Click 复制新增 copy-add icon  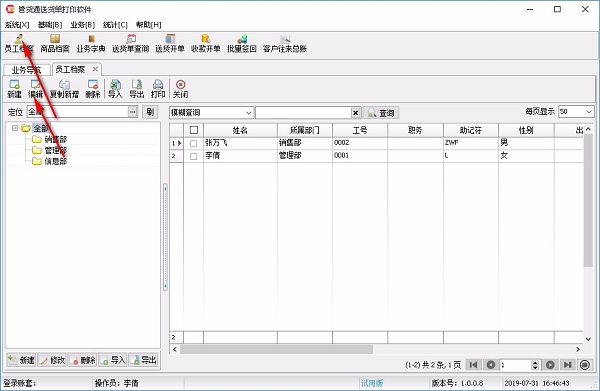pos(64,89)
